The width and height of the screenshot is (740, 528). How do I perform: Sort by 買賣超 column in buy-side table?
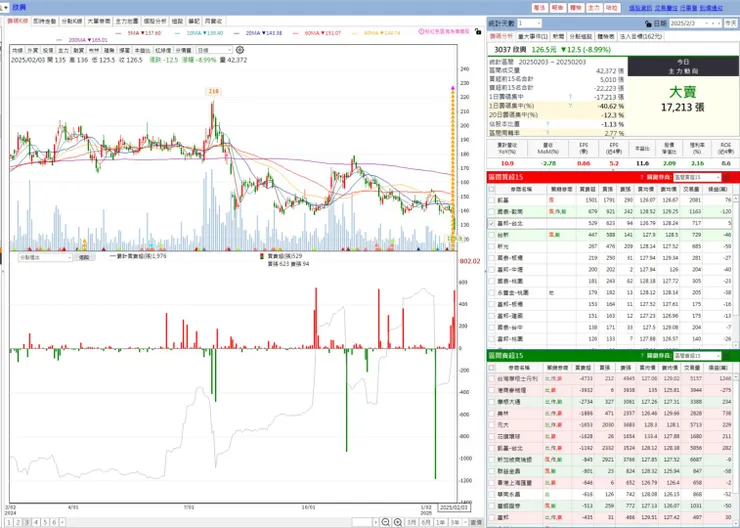[587, 189]
